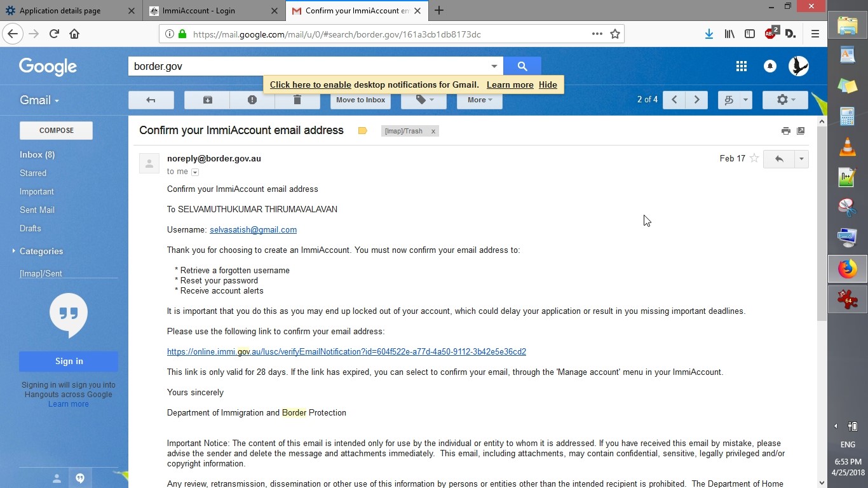Open Firefox downloads arrow

point(709,34)
